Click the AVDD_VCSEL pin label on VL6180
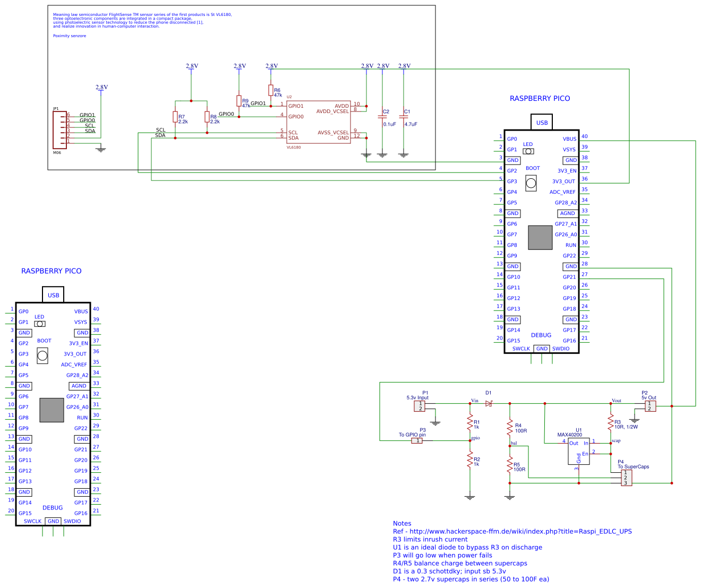This screenshot has height=588, width=701. (332, 111)
